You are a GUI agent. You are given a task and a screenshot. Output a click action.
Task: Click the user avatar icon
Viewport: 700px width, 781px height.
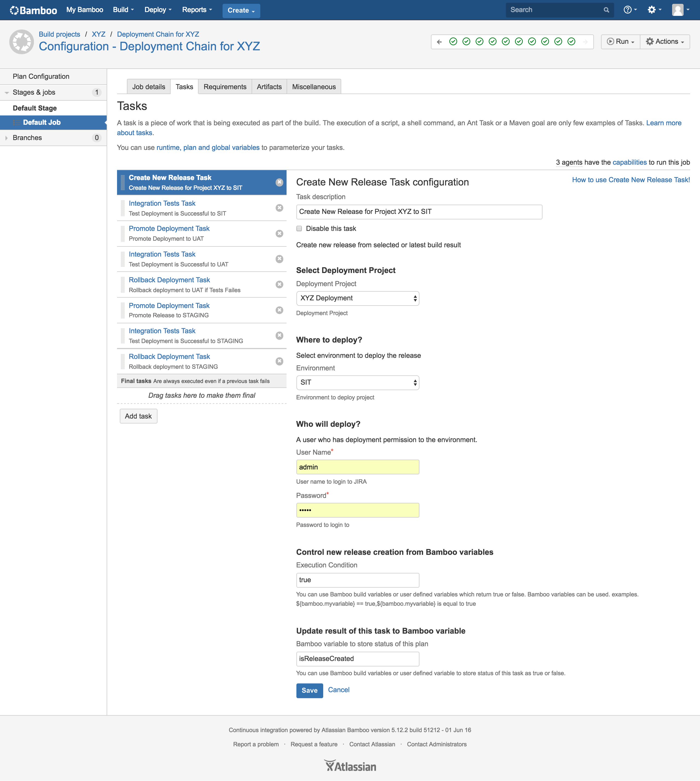pos(677,10)
